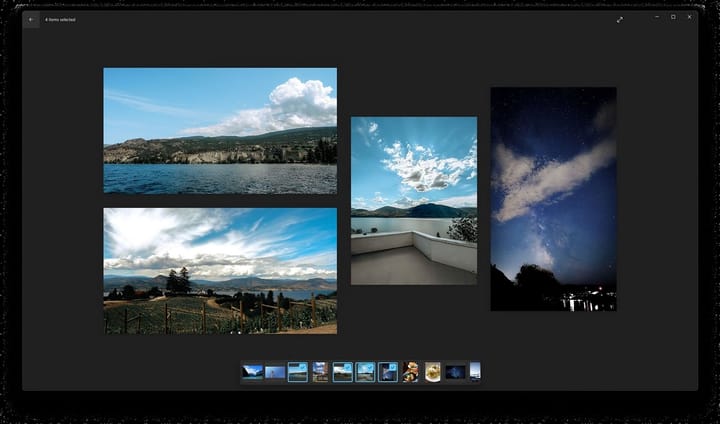Maximize the photo viewer window
This screenshot has width=720, height=424.
point(673,17)
